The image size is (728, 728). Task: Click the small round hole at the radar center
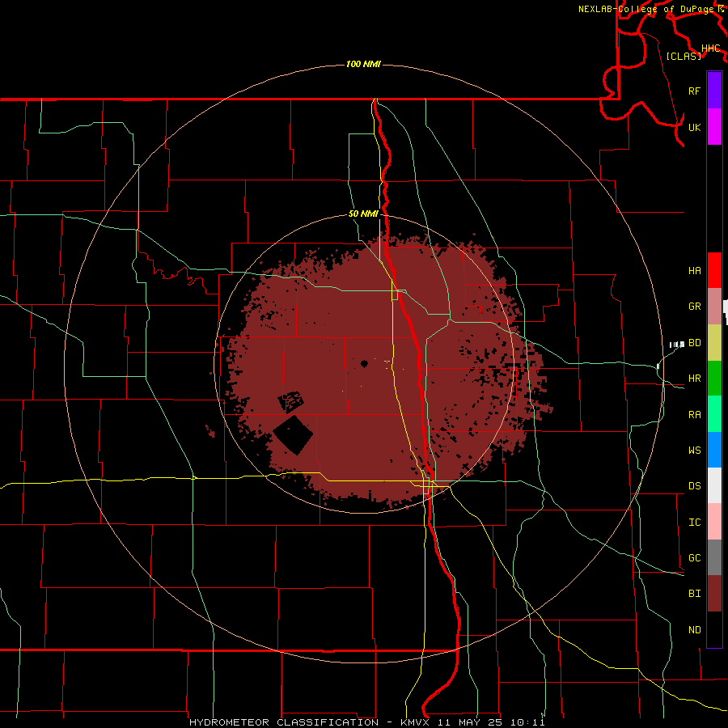click(x=364, y=363)
